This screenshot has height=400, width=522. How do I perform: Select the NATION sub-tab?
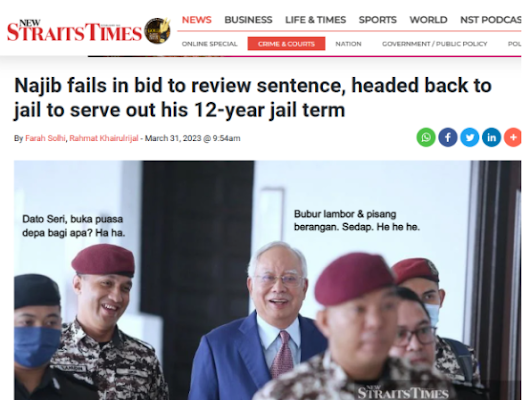[348, 44]
